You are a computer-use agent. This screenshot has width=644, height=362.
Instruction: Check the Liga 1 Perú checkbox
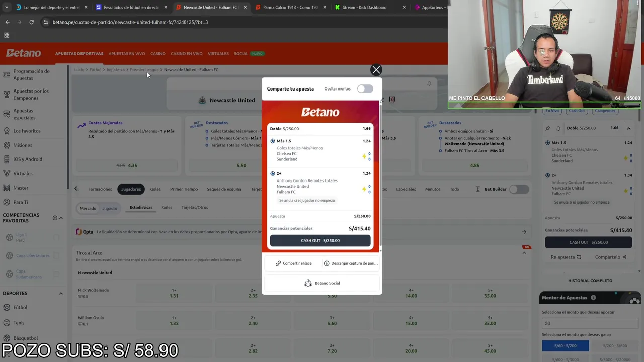[56, 237]
